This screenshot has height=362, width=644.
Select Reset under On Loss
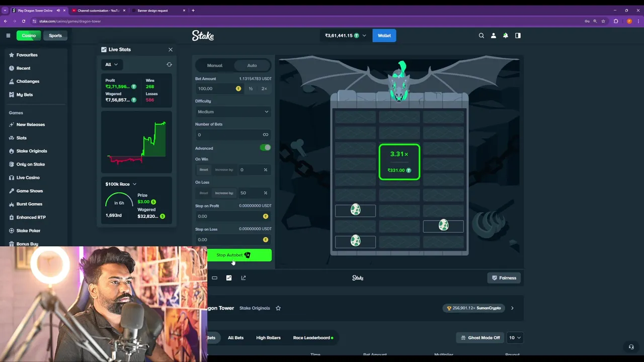[204, 193]
